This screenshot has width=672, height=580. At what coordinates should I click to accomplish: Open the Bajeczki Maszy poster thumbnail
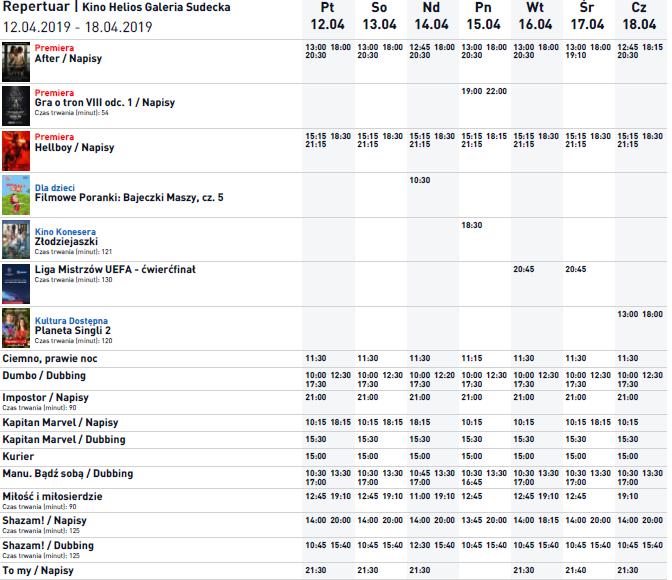(x=16, y=195)
